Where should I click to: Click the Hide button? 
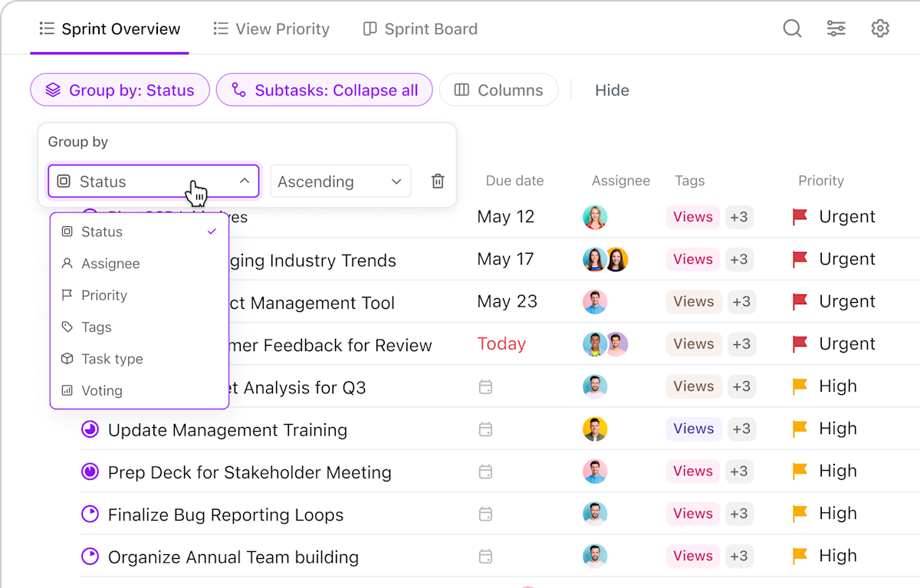[611, 90]
